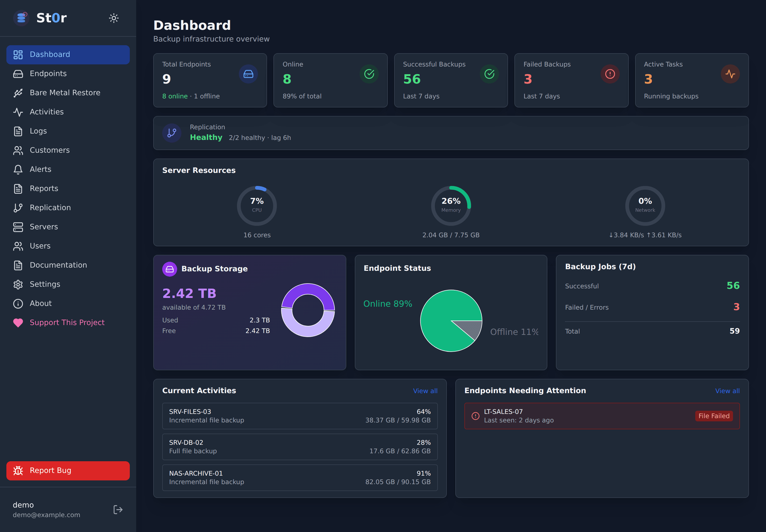766x532 pixels.
Task: Click the Dashboard grid icon in sidebar
Action: click(18, 55)
